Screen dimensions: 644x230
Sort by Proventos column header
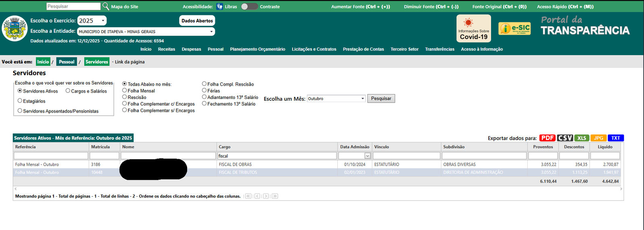[543, 147]
